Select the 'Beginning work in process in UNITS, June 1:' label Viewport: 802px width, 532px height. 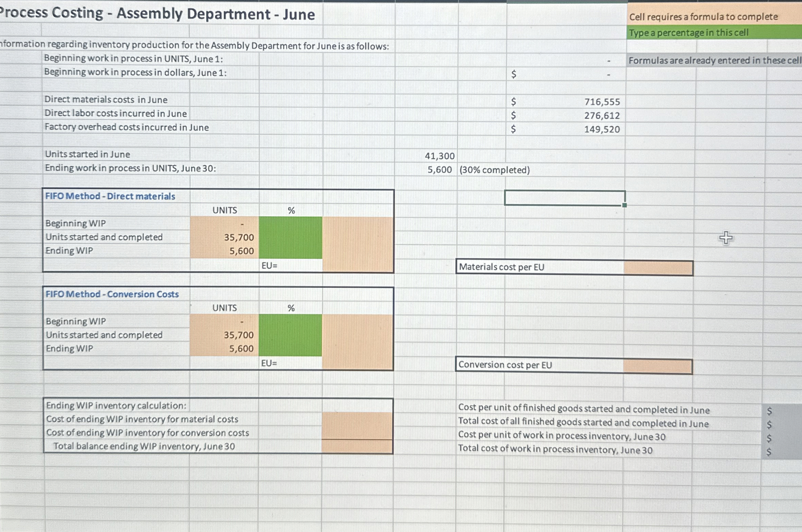[133, 58]
